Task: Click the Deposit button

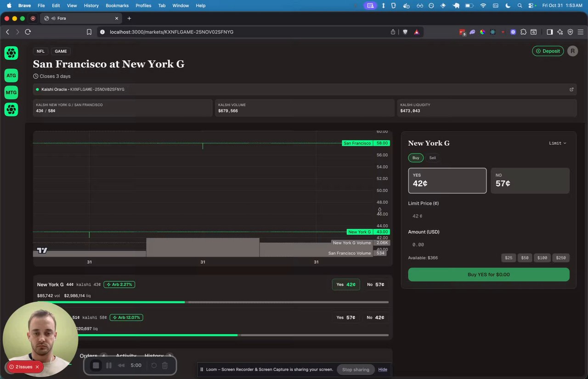Action: (x=548, y=51)
